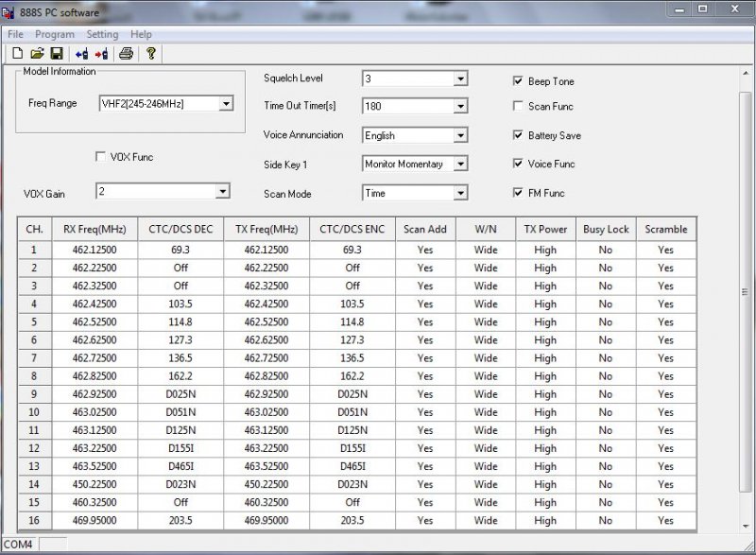Create a new file with toolbar icon
This screenshot has width=756, height=555.
point(17,54)
